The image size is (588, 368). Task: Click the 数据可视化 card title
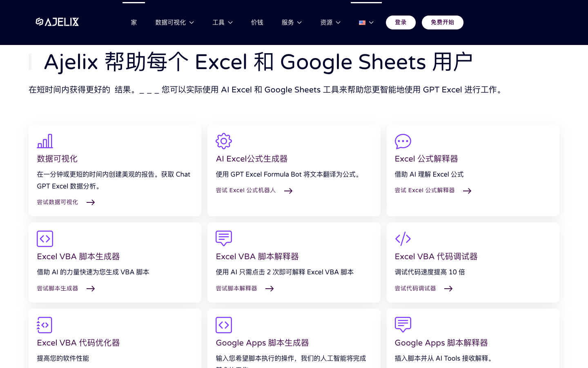(57, 159)
